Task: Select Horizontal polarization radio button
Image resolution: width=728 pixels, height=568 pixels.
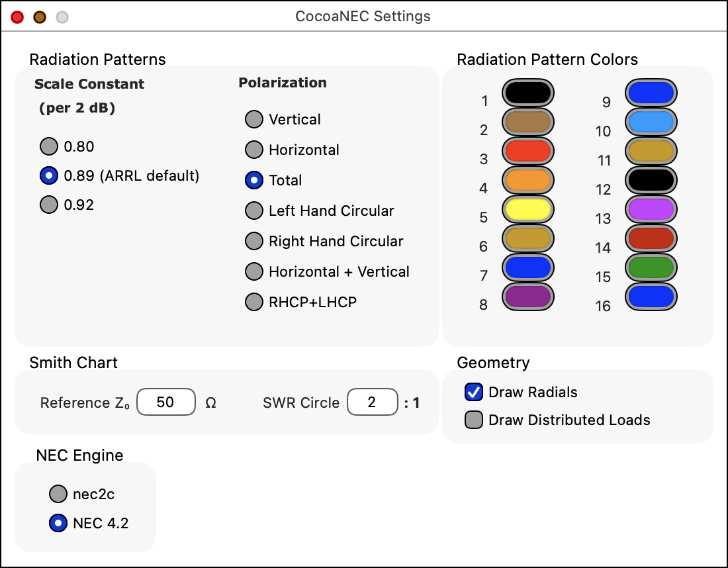Action: 254,150
